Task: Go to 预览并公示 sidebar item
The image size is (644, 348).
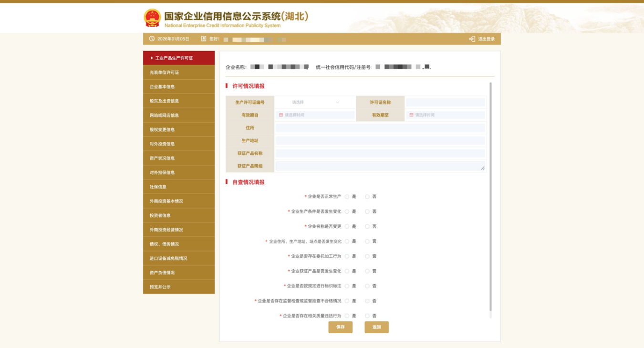Action: click(x=160, y=287)
